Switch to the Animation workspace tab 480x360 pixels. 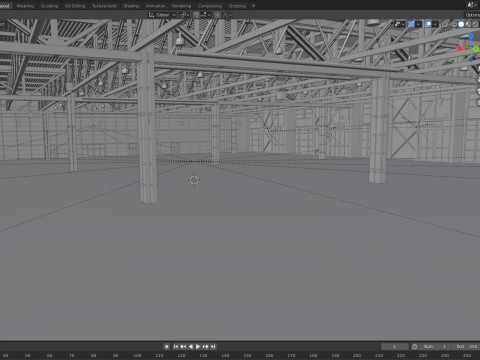[x=155, y=6]
